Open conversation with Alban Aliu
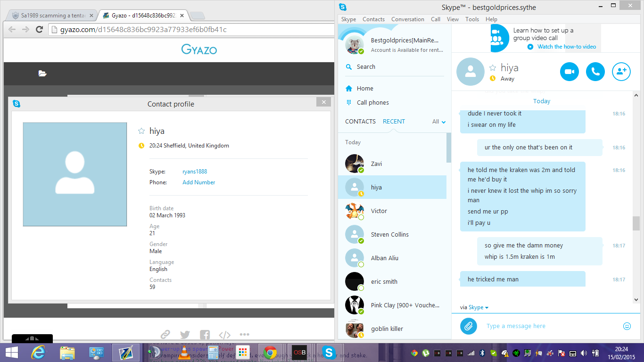This screenshot has width=644, height=362. (x=392, y=258)
